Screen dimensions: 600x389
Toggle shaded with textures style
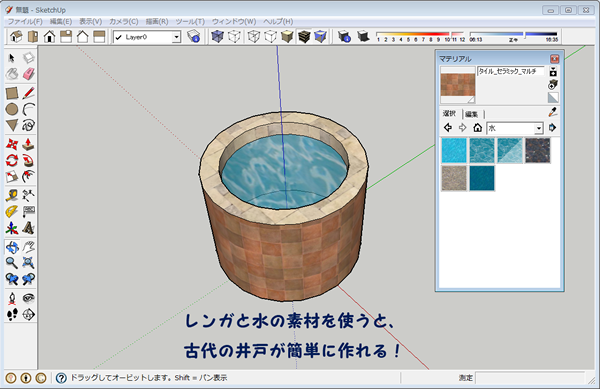point(304,37)
